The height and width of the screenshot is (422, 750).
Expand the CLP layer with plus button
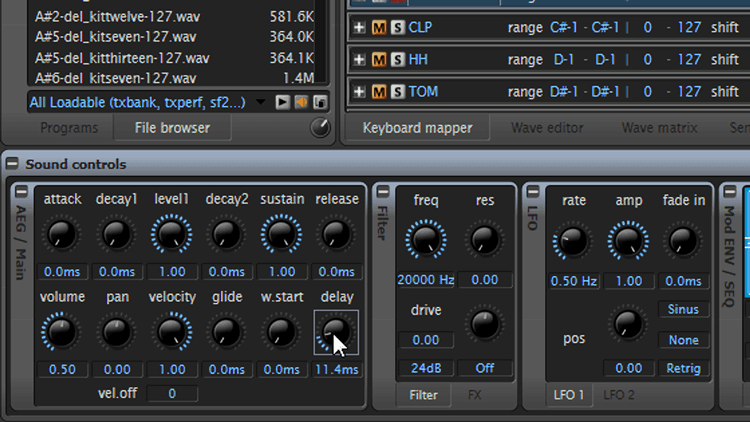(360, 27)
